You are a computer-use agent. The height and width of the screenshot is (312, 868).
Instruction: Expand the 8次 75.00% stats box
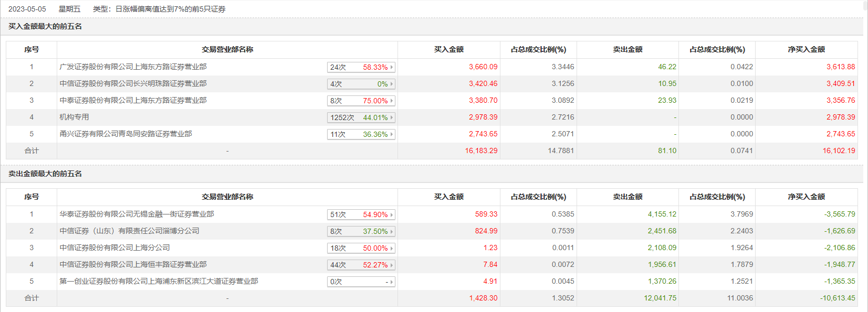pos(361,101)
